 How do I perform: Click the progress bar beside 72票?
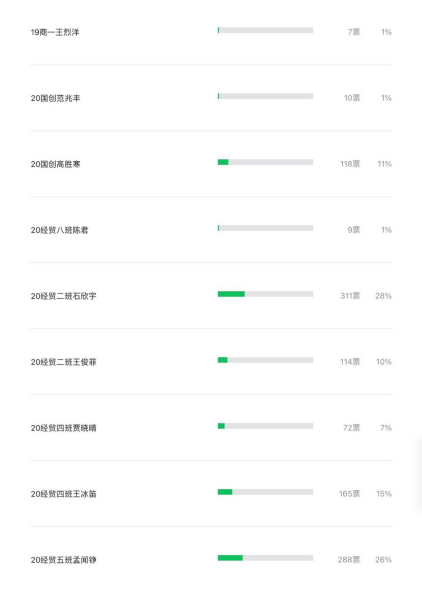tap(265, 426)
